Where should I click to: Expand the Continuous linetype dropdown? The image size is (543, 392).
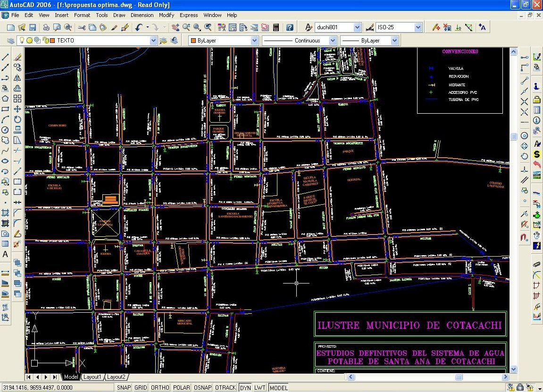tap(332, 41)
